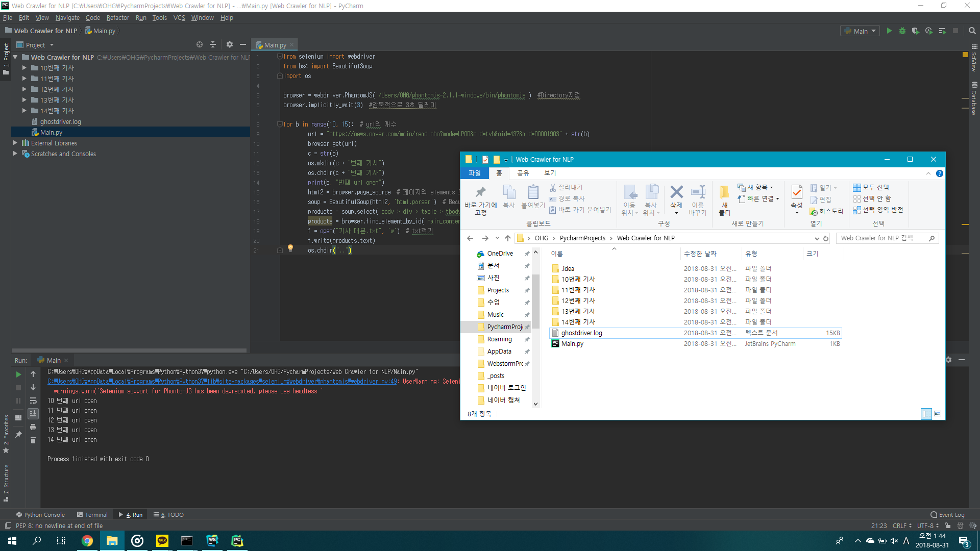Open Chrome from the Windows taskbar
The image size is (980, 551).
click(x=87, y=541)
